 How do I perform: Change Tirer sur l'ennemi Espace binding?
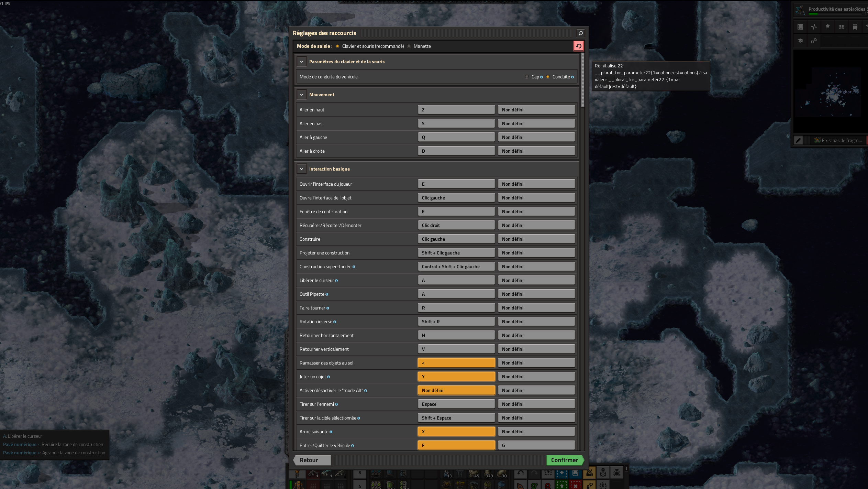[x=456, y=404]
